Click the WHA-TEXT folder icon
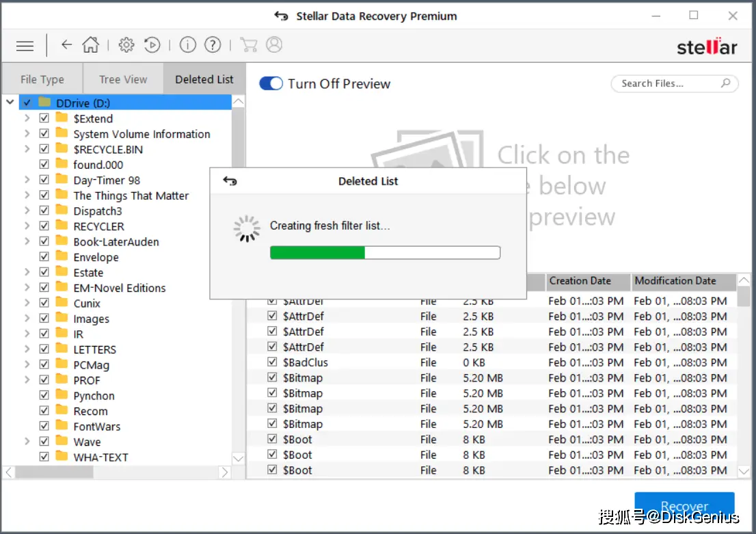Image resolution: width=756 pixels, height=534 pixels. point(62,456)
